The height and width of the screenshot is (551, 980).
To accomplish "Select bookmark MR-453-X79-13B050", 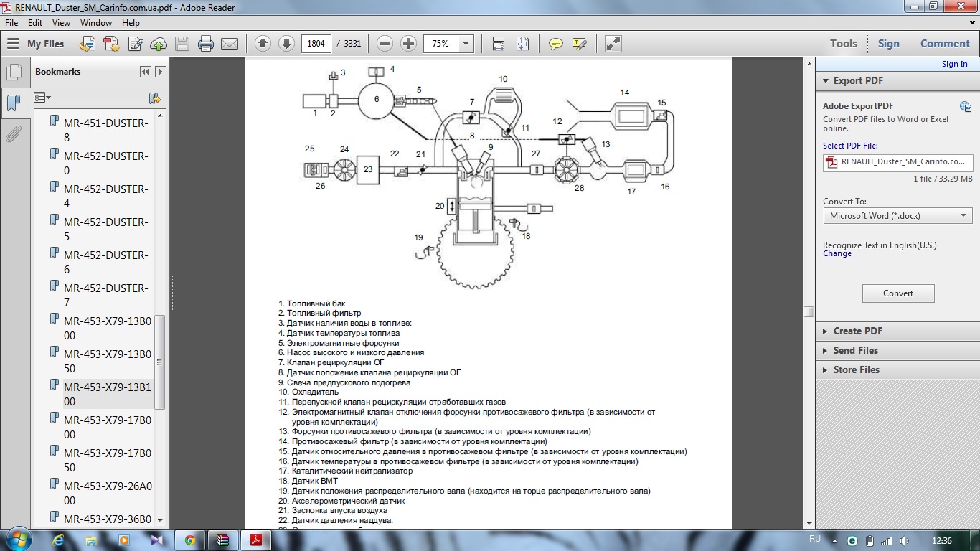I will pyautogui.click(x=108, y=361).
